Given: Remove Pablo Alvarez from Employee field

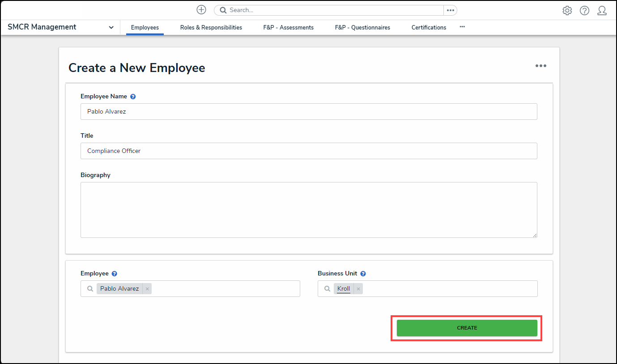Looking at the screenshot, I should [x=147, y=289].
